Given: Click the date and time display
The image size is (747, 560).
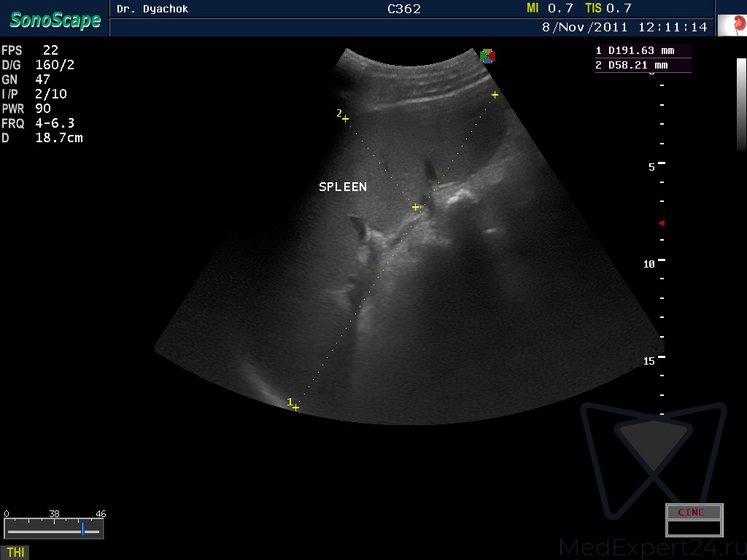Looking at the screenshot, I should click(x=624, y=27).
